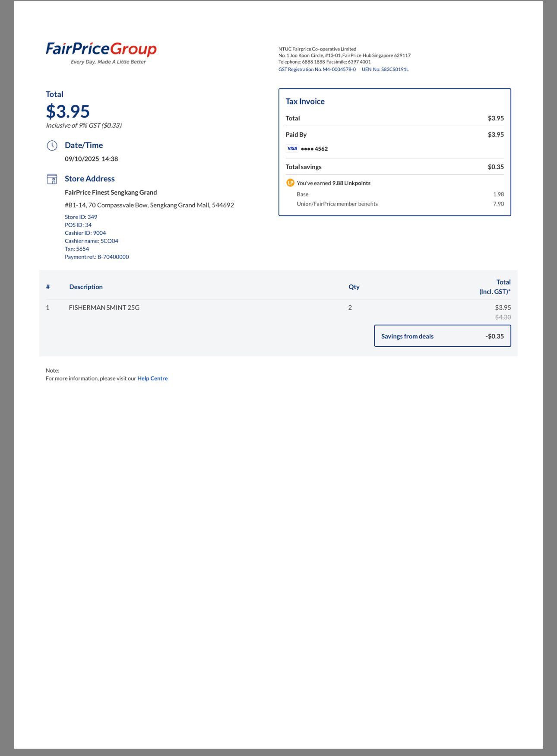Select the POS ID: 34 line

[78, 225]
